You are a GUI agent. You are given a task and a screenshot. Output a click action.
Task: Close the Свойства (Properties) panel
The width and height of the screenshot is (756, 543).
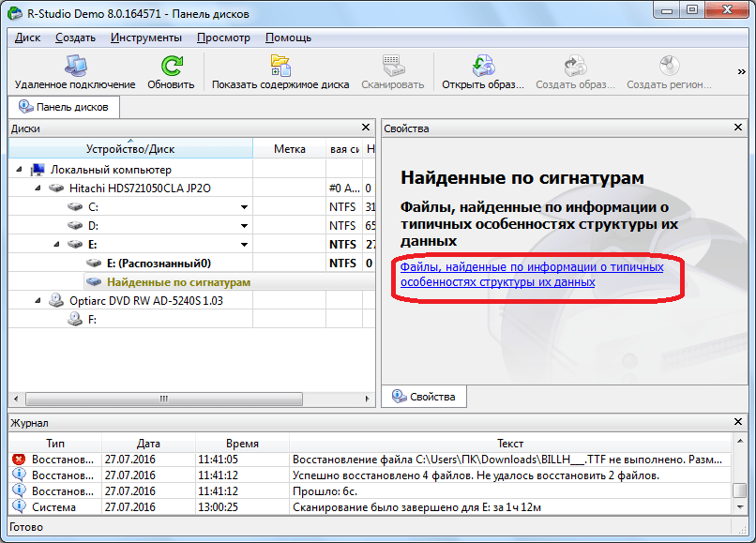pyautogui.click(x=739, y=128)
